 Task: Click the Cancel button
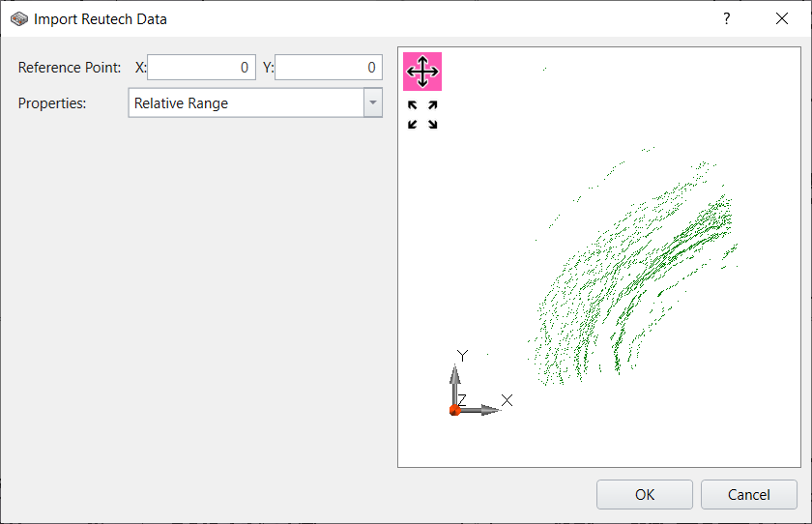(x=749, y=494)
